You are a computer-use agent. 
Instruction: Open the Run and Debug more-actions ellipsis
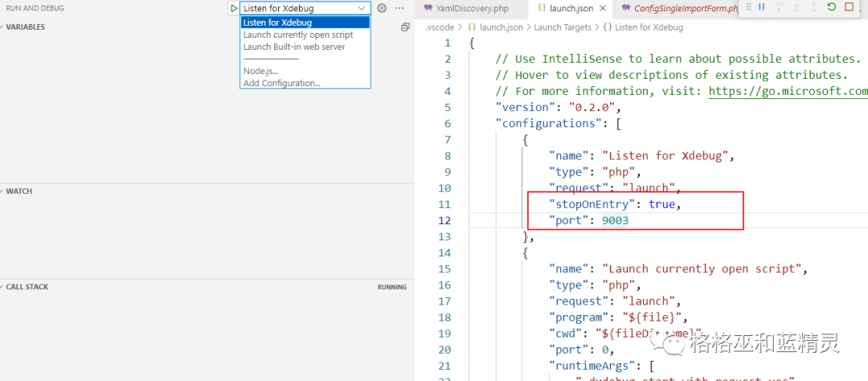[x=399, y=8]
